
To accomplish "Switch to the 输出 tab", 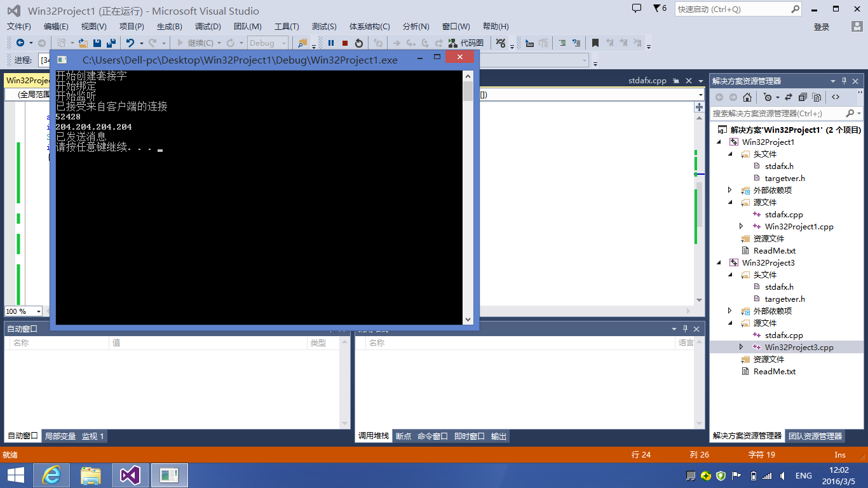I will (x=499, y=436).
